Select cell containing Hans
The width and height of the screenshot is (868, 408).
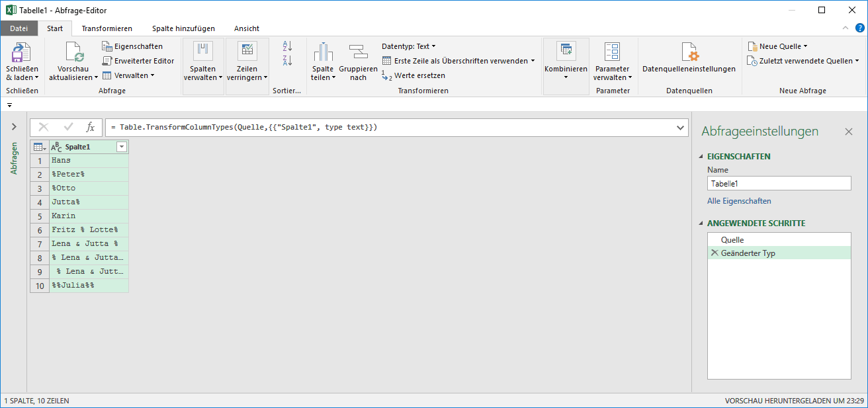pyautogui.click(x=89, y=161)
